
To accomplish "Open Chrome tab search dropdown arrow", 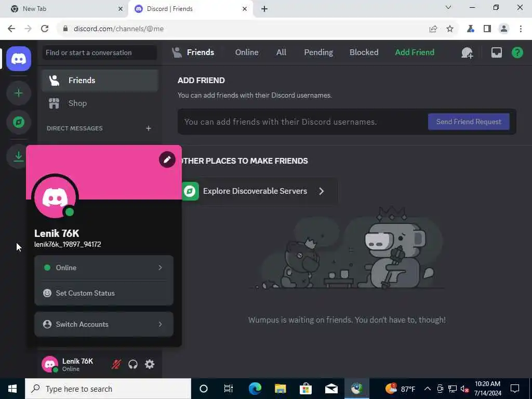I will pos(448,7).
